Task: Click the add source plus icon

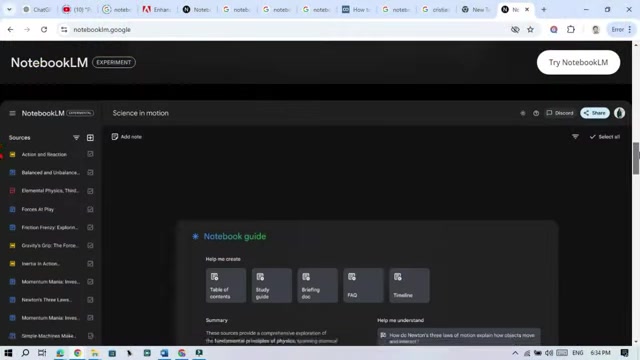Action: coord(90,138)
